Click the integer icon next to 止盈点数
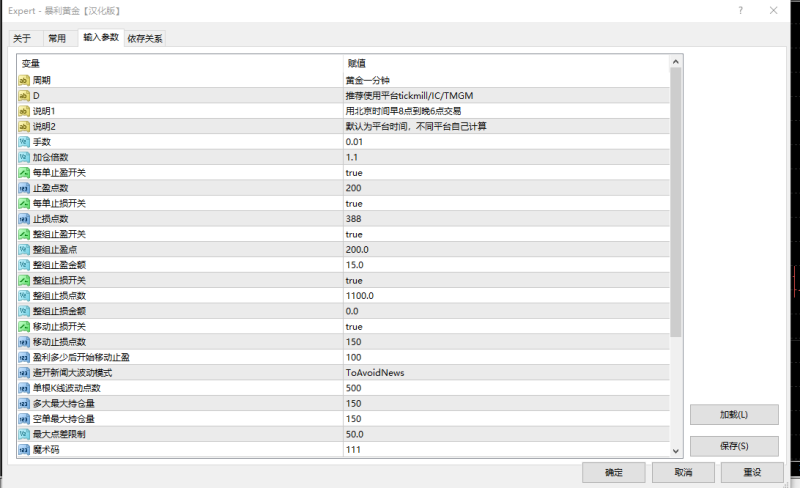Image resolution: width=800 pixels, height=488 pixels. pyautogui.click(x=24, y=188)
